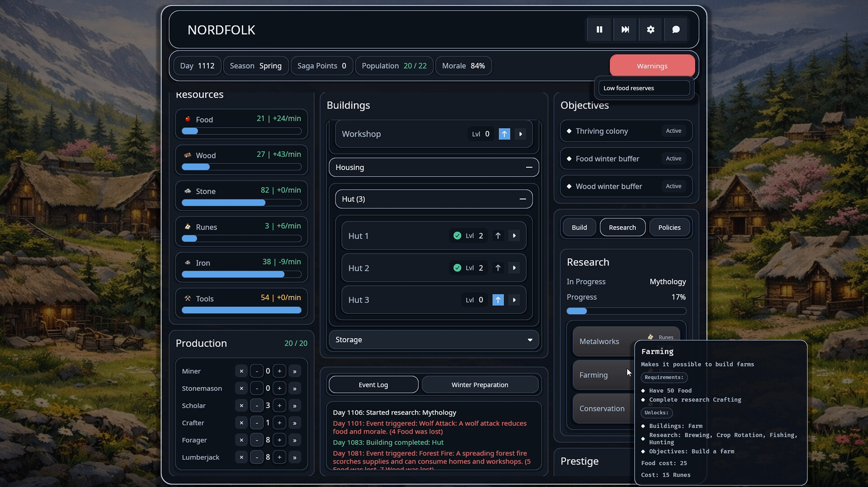The height and width of the screenshot is (487, 868).
Task: Upgrade Hut 1 arrow
Action: pos(498,236)
